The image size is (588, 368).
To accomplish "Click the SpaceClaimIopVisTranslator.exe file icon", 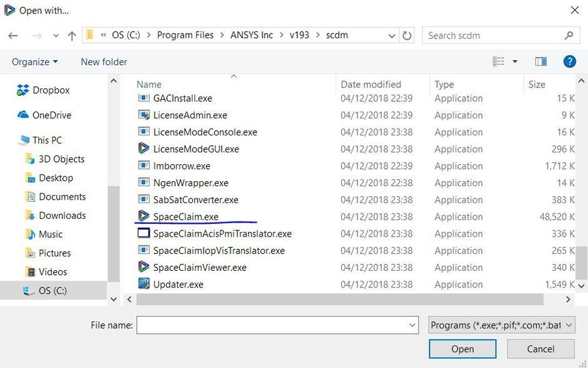I will (144, 250).
